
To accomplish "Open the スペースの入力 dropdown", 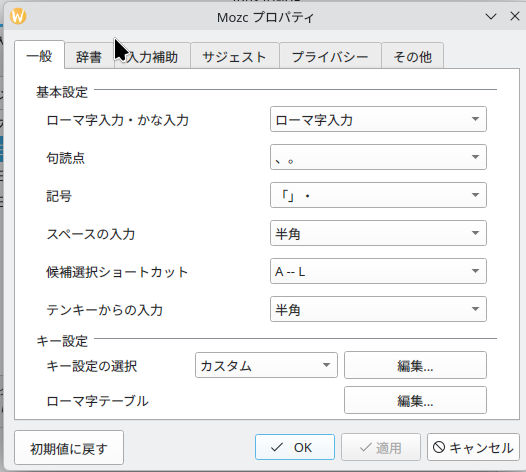I will pyautogui.click(x=378, y=233).
